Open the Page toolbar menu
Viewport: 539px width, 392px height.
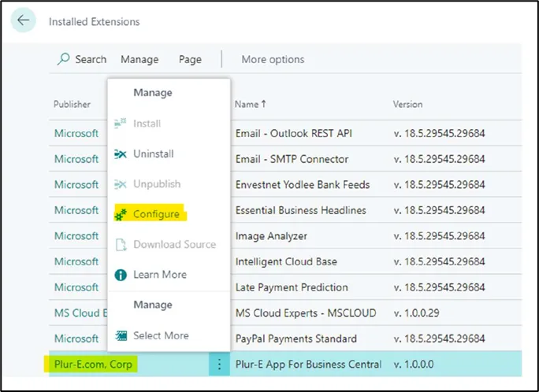pyautogui.click(x=190, y=59)
